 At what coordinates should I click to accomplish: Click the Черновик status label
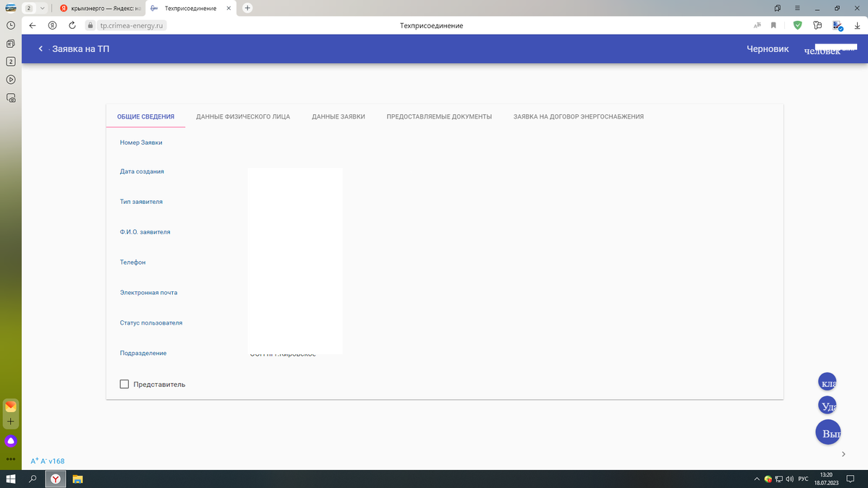point(767,49)
